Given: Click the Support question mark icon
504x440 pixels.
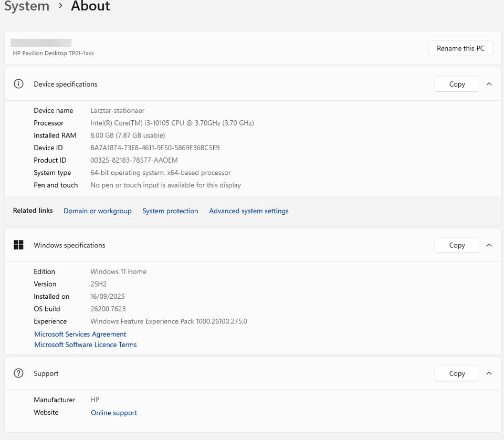Looking at the screenshot, I should click(x=19, y=373).
